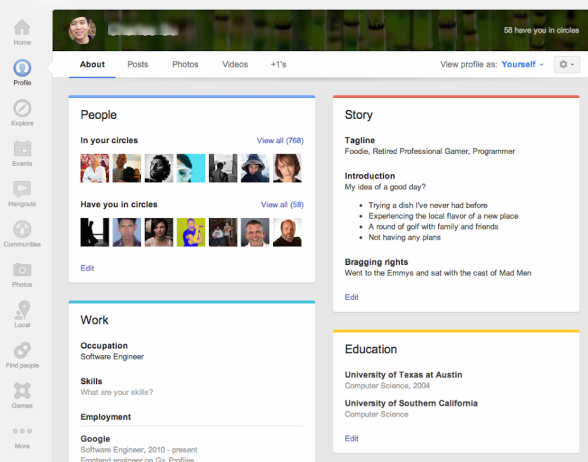
Task: Switch to the About tab
Action: pos(92,64)
